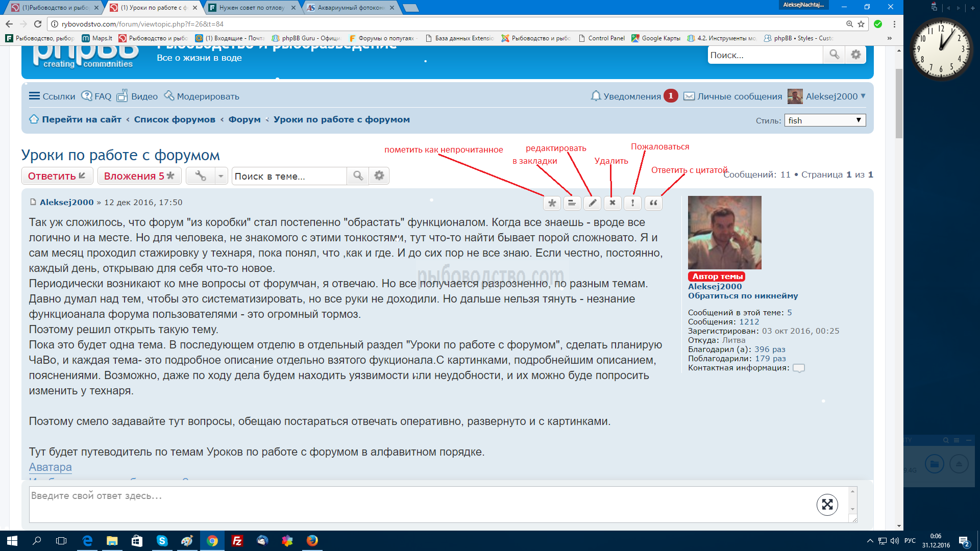Click the report post exclamation icon
Viewport: 980px width, 551px height.
[x=633, y=203]
